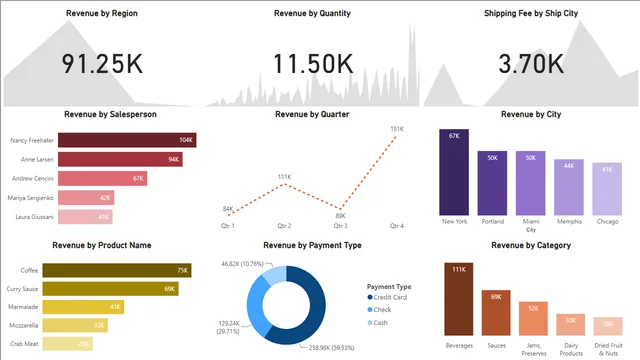Click the 46.82K (10.76%) donut label

(242, 264)
